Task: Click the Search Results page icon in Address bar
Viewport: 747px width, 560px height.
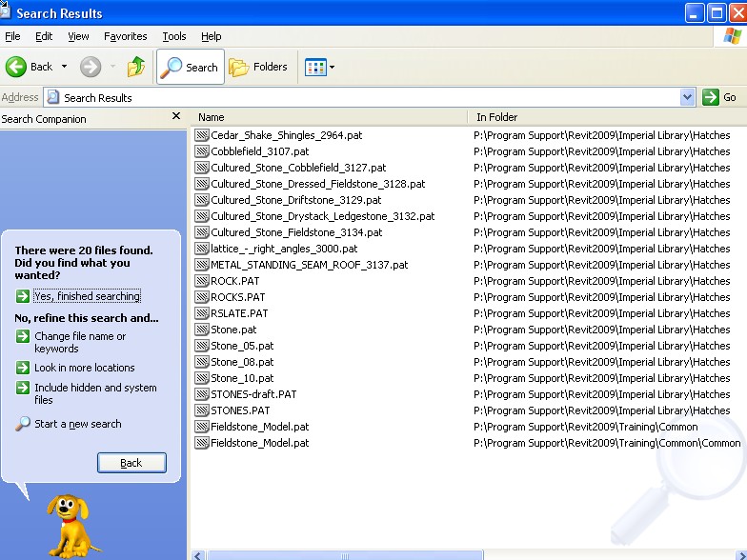Action: (53, 97)
